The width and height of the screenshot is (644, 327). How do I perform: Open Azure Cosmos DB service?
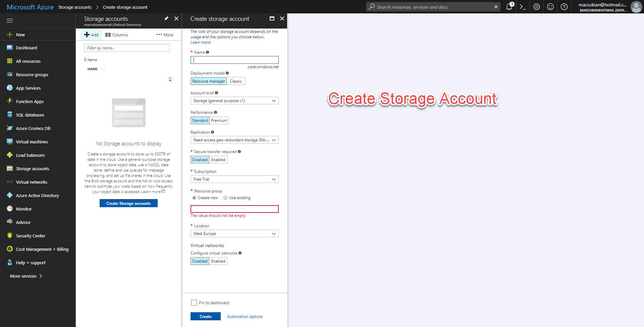33,128
